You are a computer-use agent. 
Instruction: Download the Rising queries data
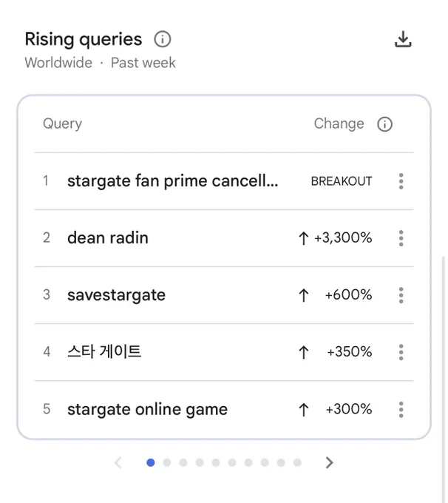click(403, 39)
